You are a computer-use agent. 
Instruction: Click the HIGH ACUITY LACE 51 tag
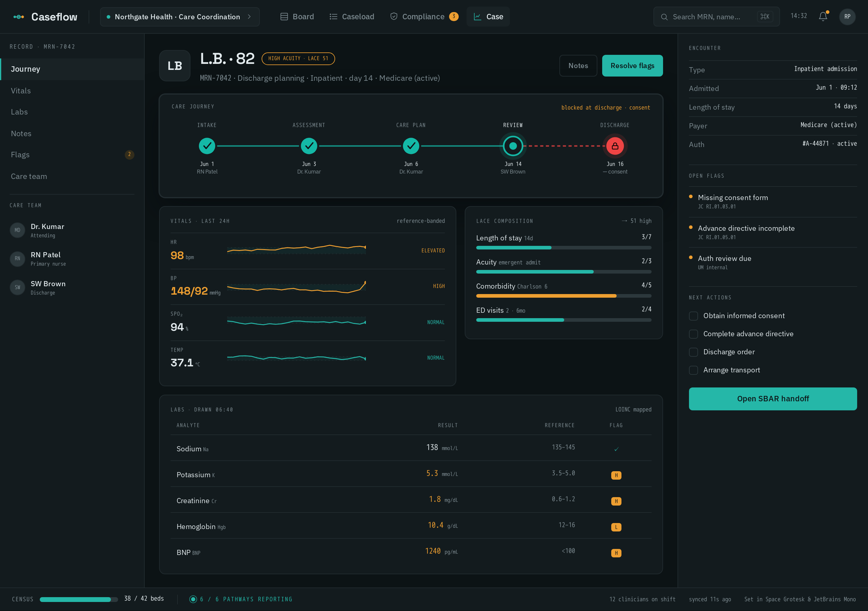tap(298, 58)
